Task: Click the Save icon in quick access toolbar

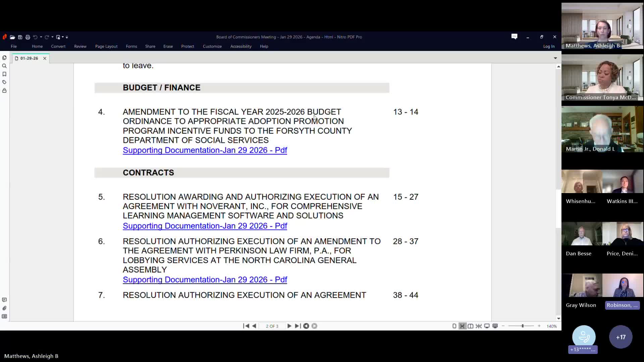Action: [x=20, y=37]
